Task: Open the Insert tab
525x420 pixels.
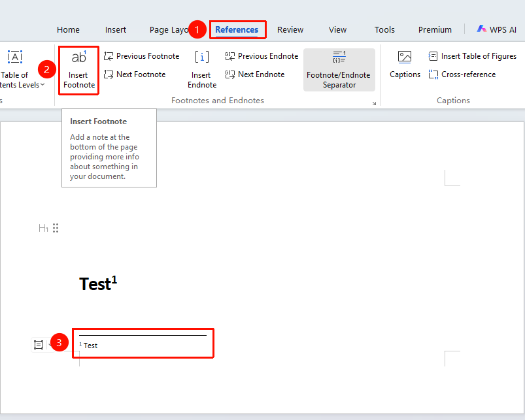Action: click(x=116, y=30)
